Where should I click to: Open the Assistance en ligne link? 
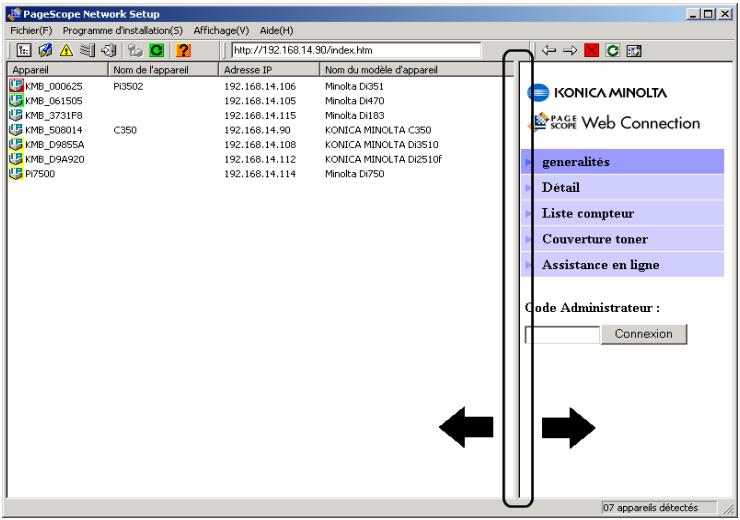[x=622, y=265]
